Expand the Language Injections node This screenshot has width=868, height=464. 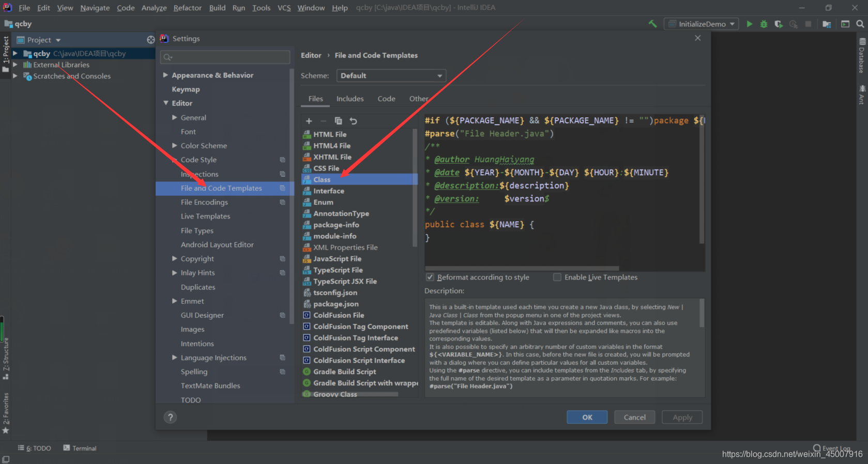point(175,358)
